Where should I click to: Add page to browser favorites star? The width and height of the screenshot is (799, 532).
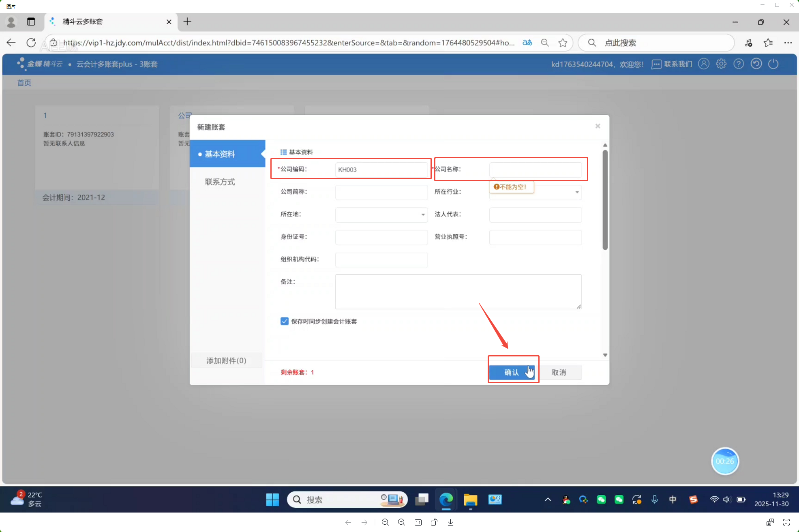click(563, 43)
